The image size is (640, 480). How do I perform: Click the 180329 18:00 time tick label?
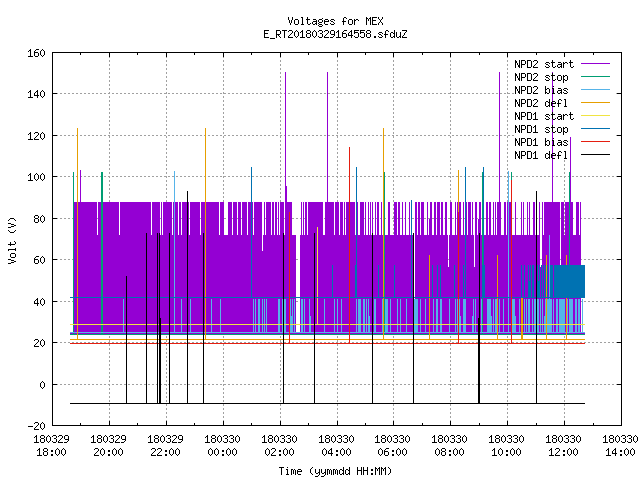click(x=51, y=446)
